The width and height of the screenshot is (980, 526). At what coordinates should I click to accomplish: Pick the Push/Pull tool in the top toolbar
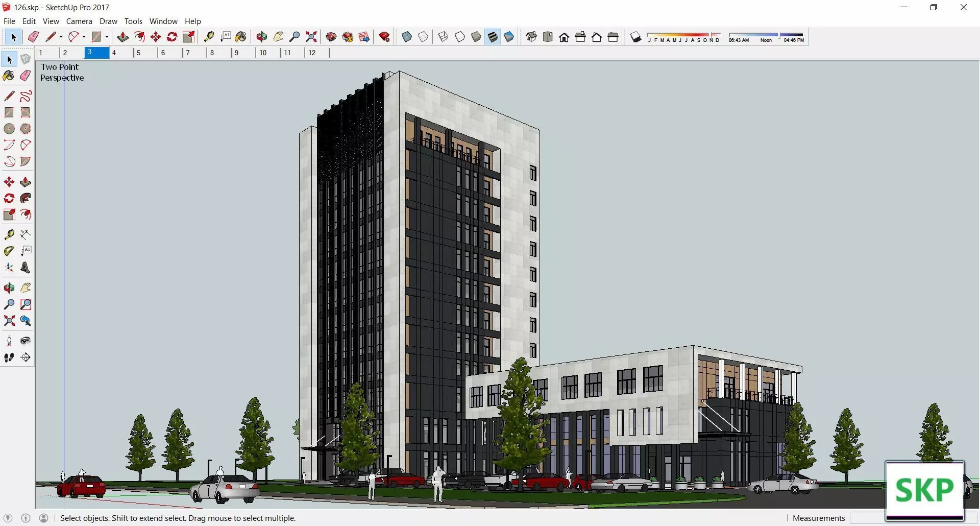(x=123, y=37)
